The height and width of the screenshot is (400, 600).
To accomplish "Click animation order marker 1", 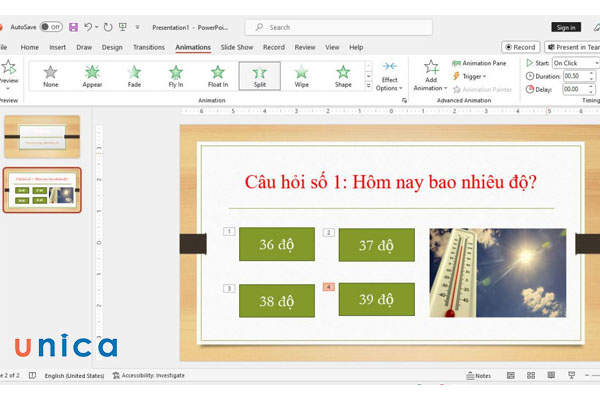I will tap(229, 232).
